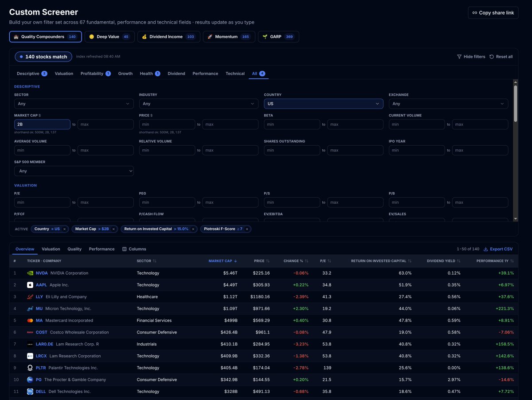The width and height of the screenshot is (532, 400).
Task: Remove the Return on Invested Capital filter chip
Action: click(x=193, y=229)
